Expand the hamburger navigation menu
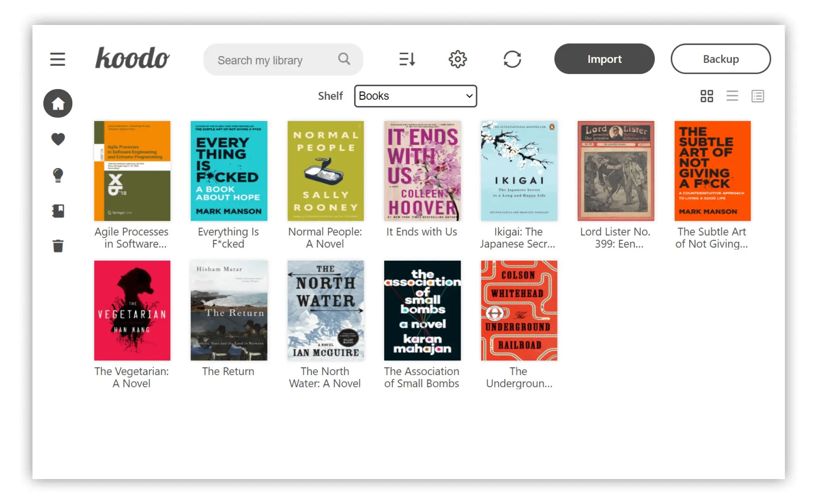817x504 pixels. (x=57, y=59)
